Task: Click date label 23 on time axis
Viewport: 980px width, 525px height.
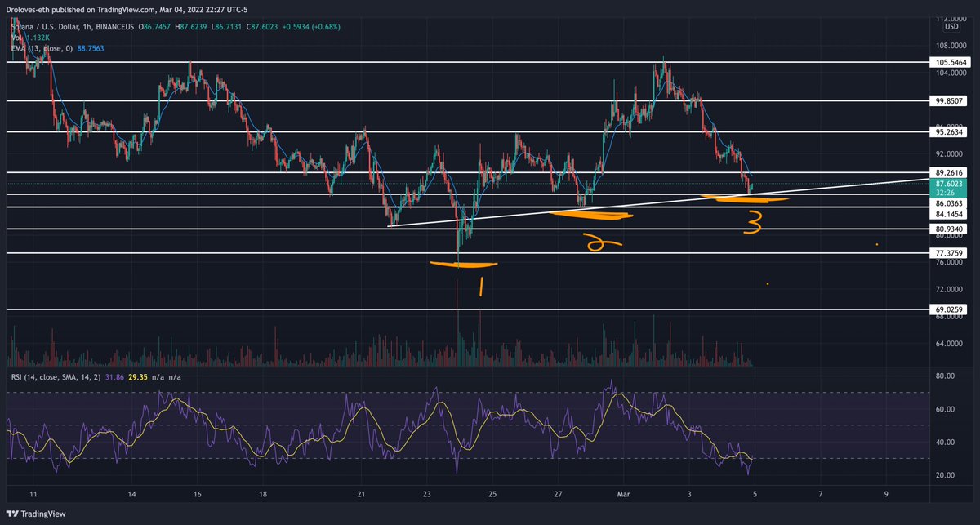Action: (x=427, y=495)
